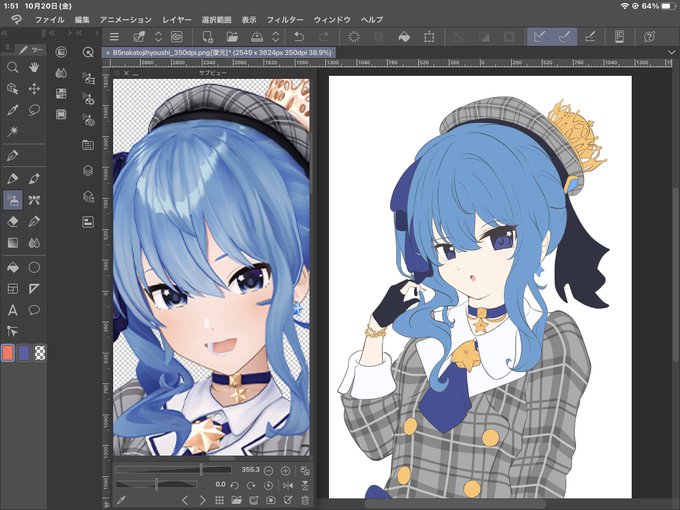Toggle vertical flip in Sub View
This screenshot has height=510, width=680.
click(x=305, y=485)
